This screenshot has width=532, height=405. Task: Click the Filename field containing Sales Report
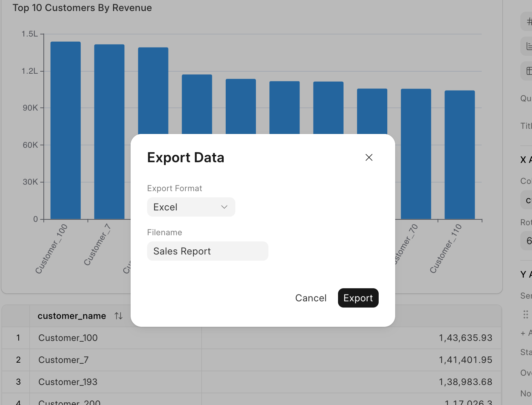click(207, 251)
